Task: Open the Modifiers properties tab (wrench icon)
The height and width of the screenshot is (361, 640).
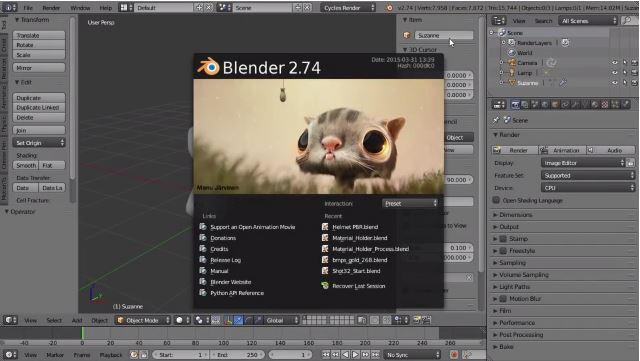Action: [x=575, y=105]
